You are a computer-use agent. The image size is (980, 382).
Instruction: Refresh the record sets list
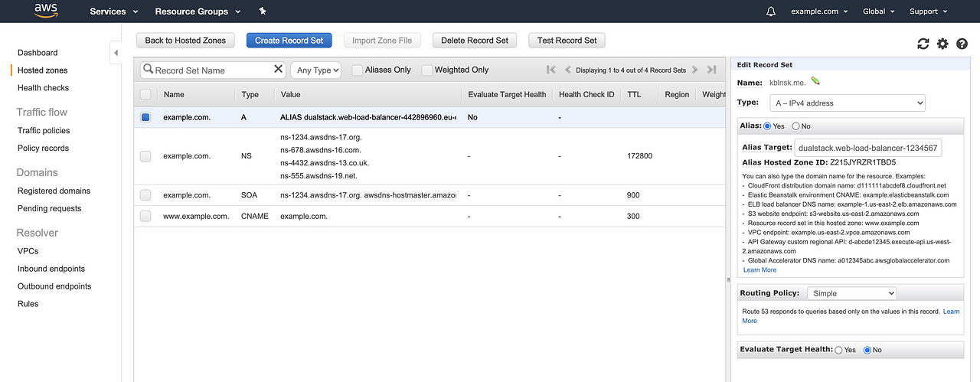(x=923, y=44)
